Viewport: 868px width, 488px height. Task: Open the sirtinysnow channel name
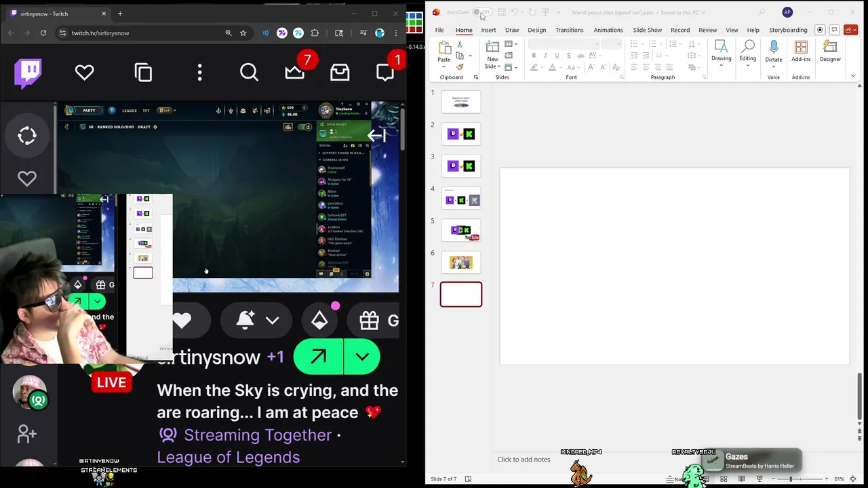point(208,357)
